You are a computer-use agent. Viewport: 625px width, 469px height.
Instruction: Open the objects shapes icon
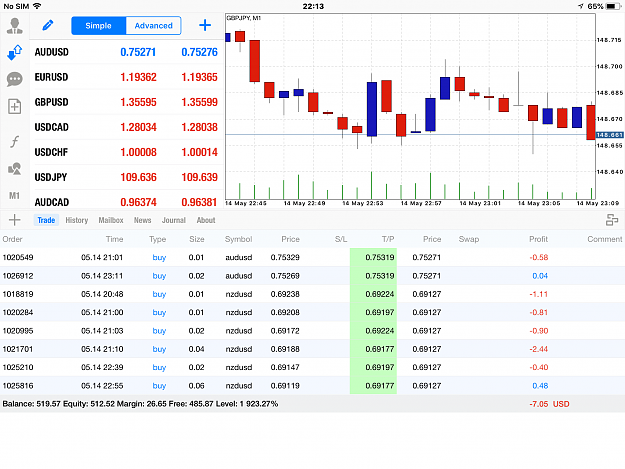tap(15, 169)
